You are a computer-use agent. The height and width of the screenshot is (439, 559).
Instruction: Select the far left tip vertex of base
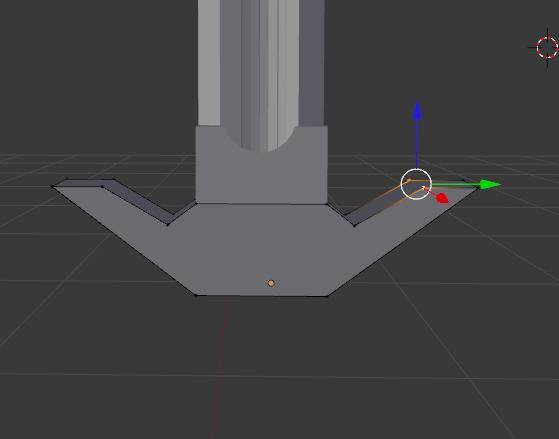click(x=53, y=186)
